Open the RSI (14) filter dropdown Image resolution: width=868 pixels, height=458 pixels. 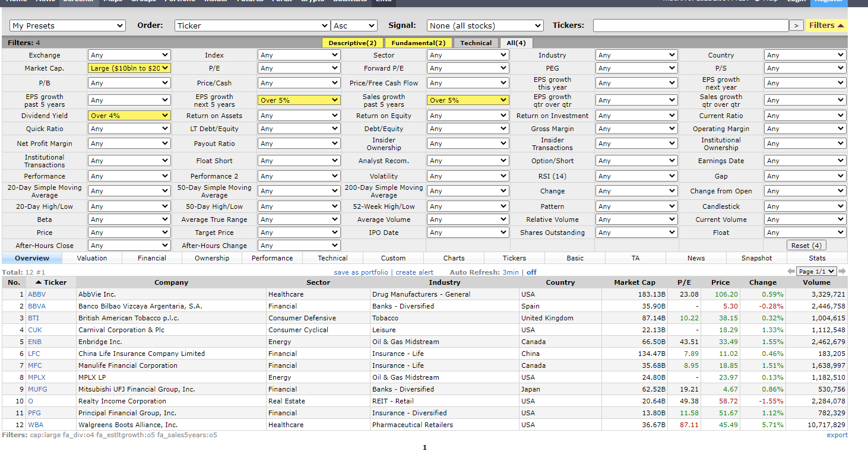pos(636,176)
